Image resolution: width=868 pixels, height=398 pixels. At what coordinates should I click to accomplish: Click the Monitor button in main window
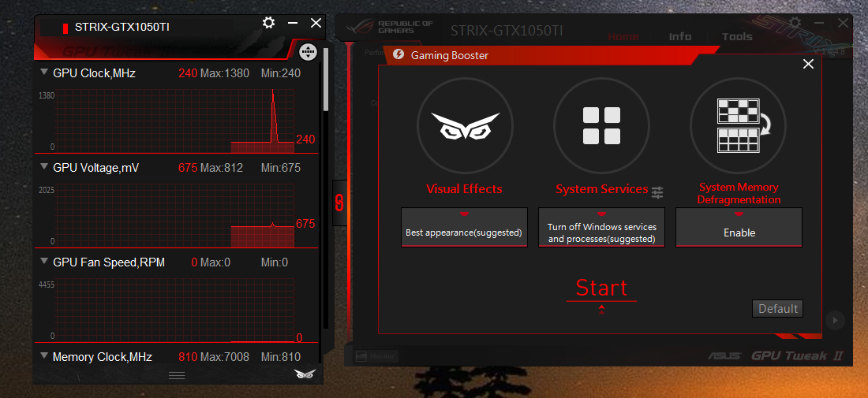(x=376, y=356)
